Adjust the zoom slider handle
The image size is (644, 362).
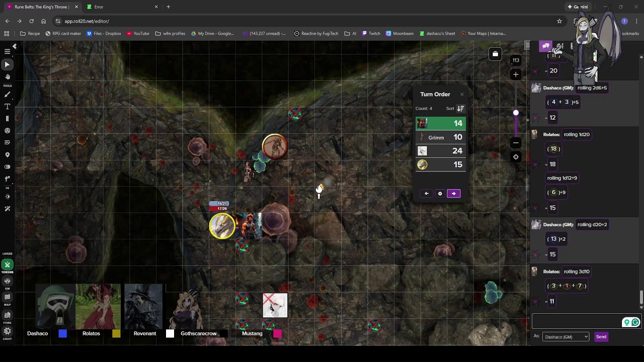click(x=516, y=113)
